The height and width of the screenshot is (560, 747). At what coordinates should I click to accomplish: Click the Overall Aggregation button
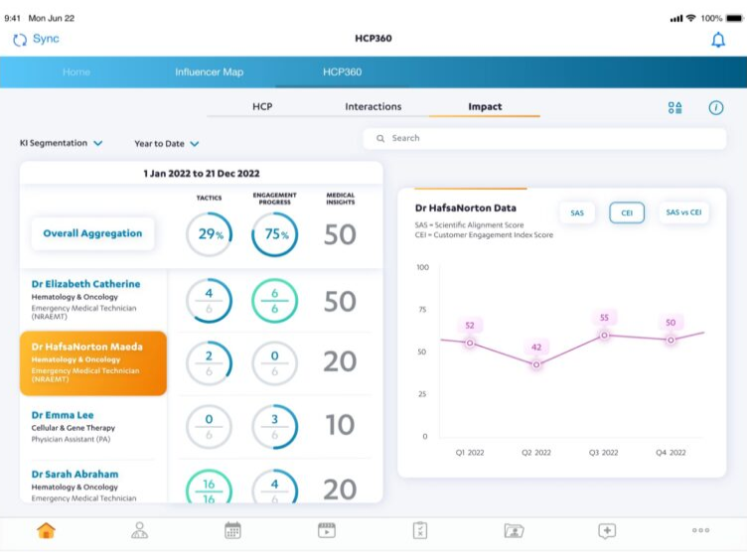coord(92,234)
